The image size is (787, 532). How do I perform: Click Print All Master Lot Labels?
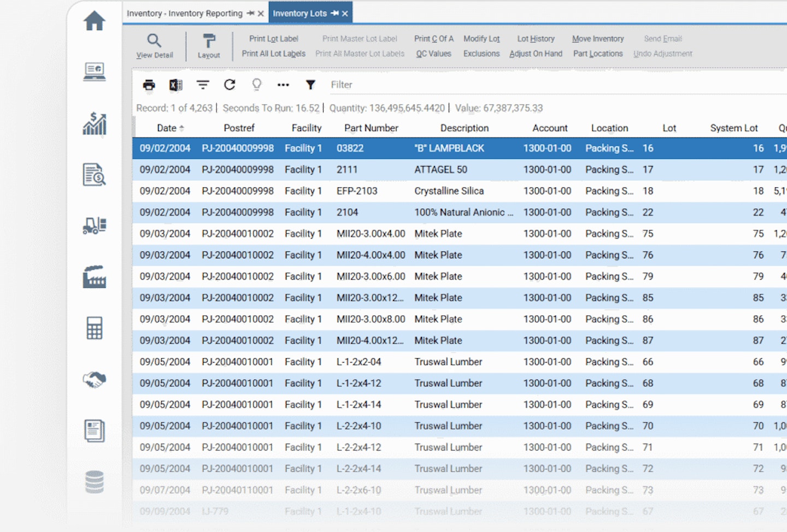click(360, 54)
